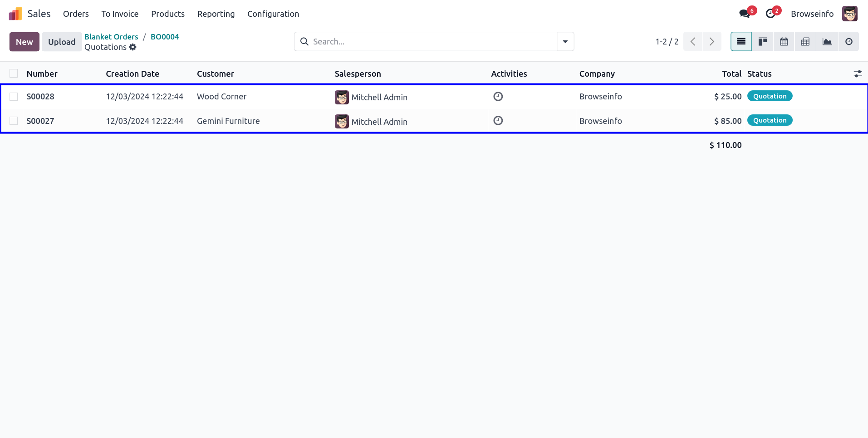The image size is (868, 438).
Task: Click the New button
Action: [x=25, y=42]
